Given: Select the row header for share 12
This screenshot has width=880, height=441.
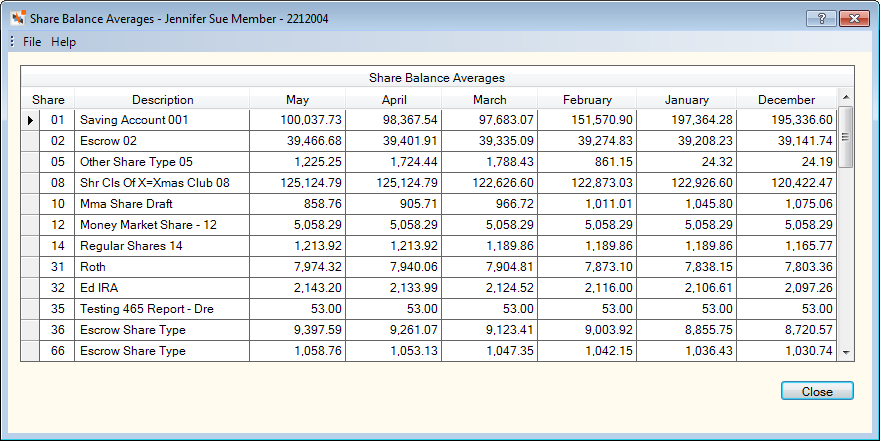Looking at the screenshot, I should click(30, 225).
